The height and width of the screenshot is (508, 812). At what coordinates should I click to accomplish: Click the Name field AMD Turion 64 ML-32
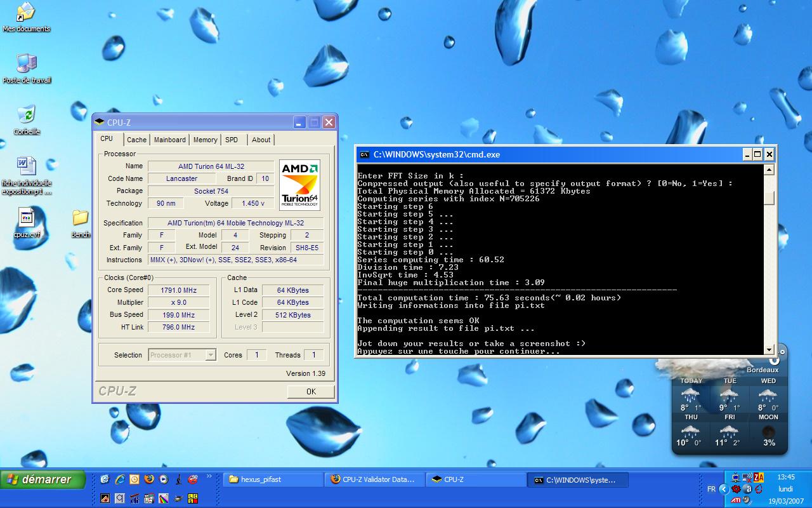click(211, 166)
